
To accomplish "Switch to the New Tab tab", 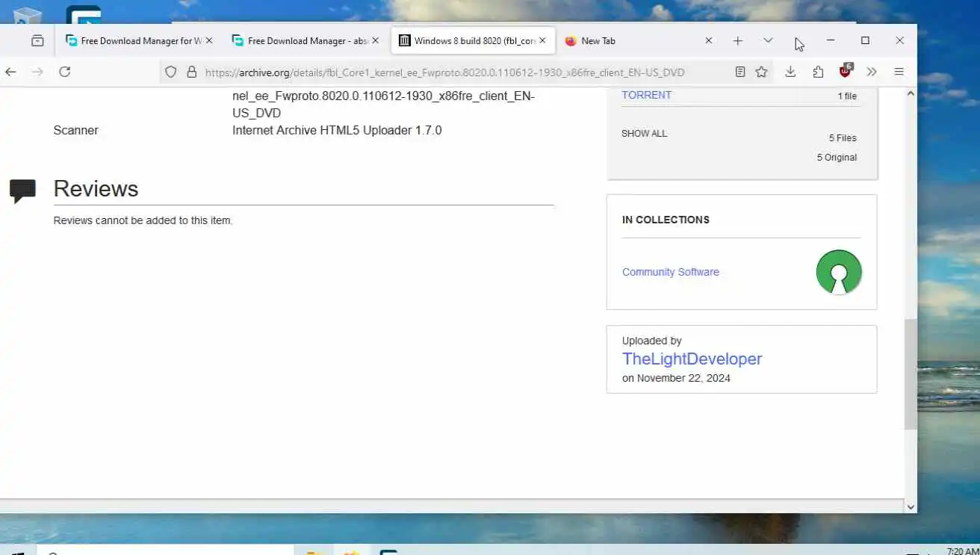I will tap(639, 41).
